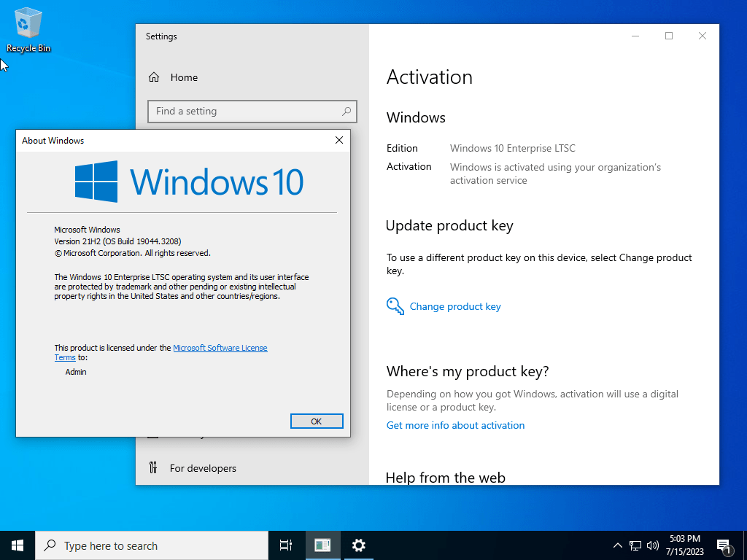747x560 pixels.
Task: Click the Settings window title text
Action: [x=161, y=36]
